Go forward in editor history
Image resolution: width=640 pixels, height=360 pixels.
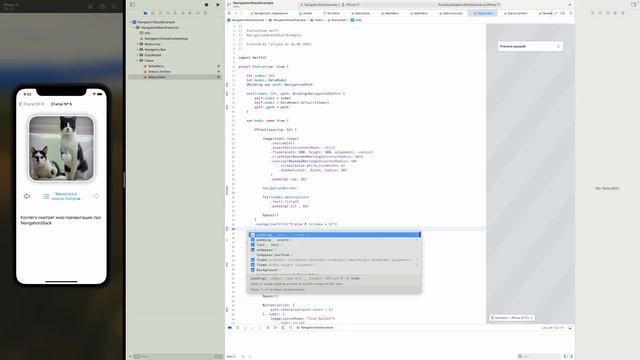tap(241, 13)
